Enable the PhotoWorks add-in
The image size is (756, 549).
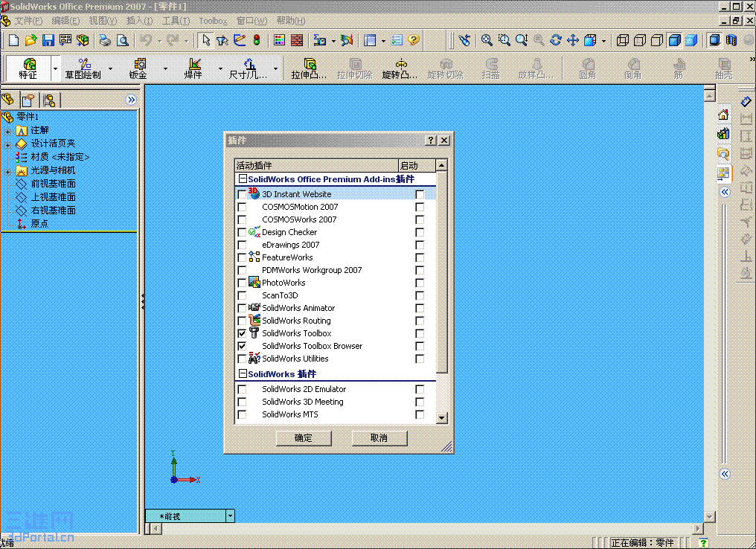(241, 283)
